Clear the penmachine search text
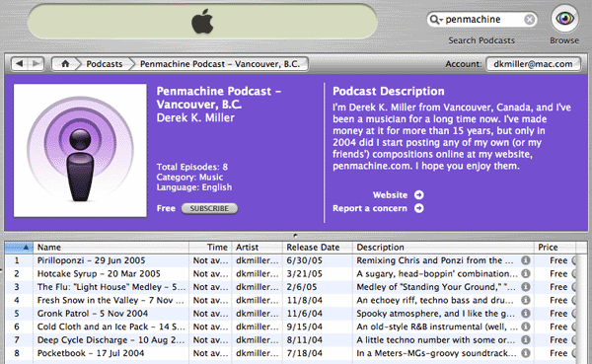The width and height of the screenshot is (592, 364). [x=529, y=20]
